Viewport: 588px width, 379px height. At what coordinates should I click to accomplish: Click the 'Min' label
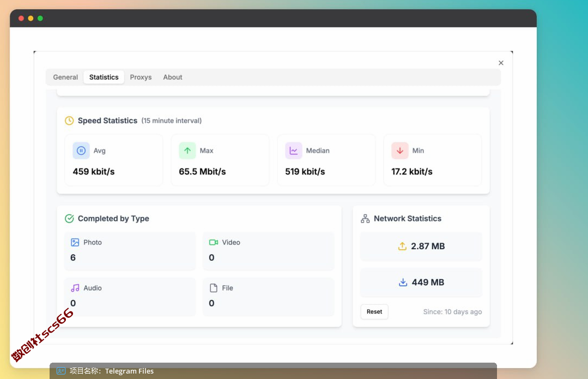point(418,151)
